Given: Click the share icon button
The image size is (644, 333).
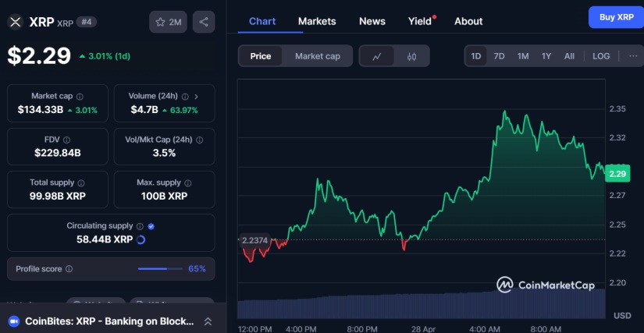Looking at the screenshot, I should (x=204, y=22).
